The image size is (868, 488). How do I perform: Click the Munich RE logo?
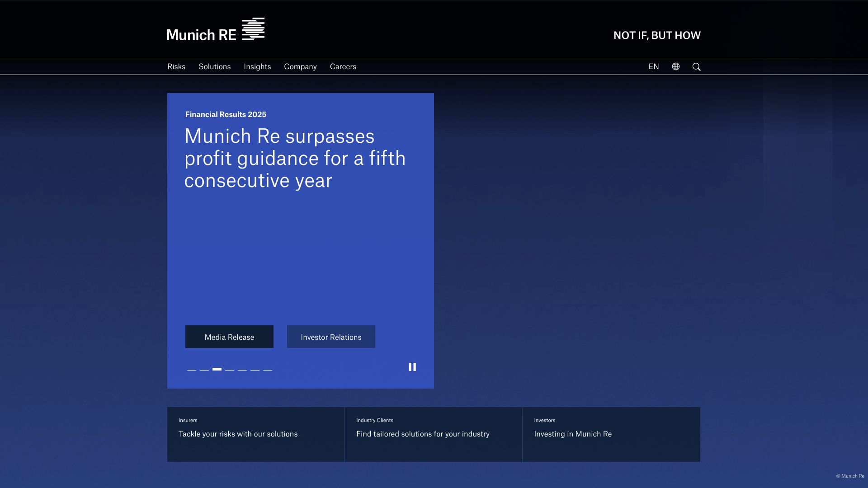click(x=216, y=29)
